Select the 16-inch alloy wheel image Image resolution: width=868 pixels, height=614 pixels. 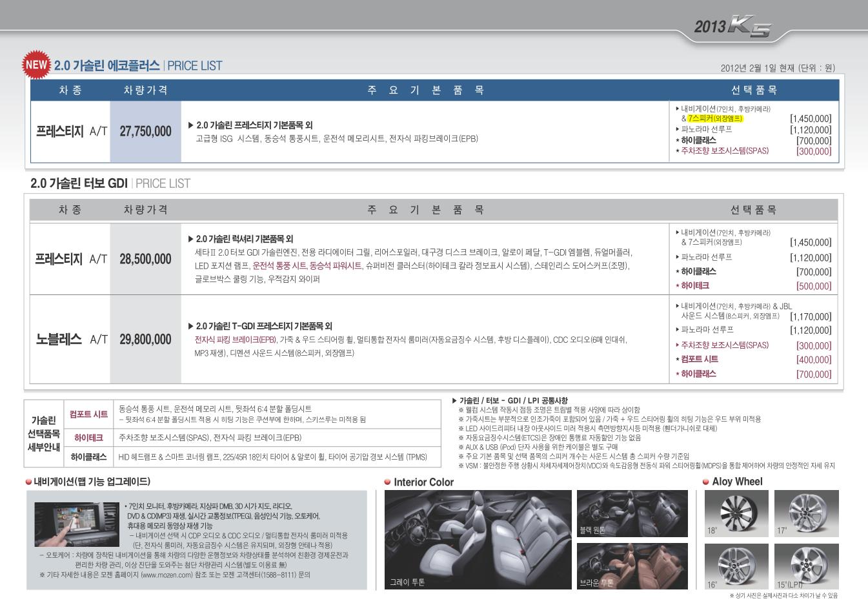click(x=736, y=566)
